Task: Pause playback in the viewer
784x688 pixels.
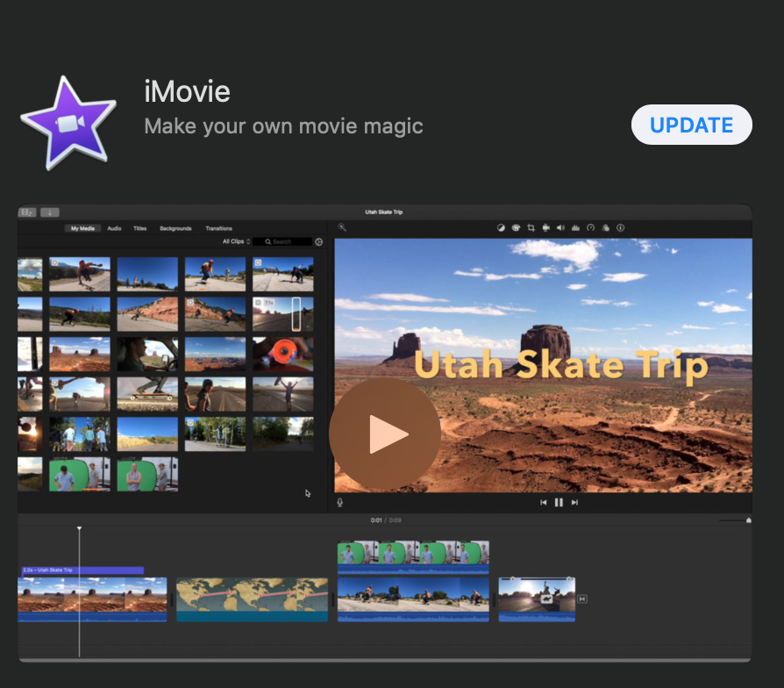Action: (559, 502)
